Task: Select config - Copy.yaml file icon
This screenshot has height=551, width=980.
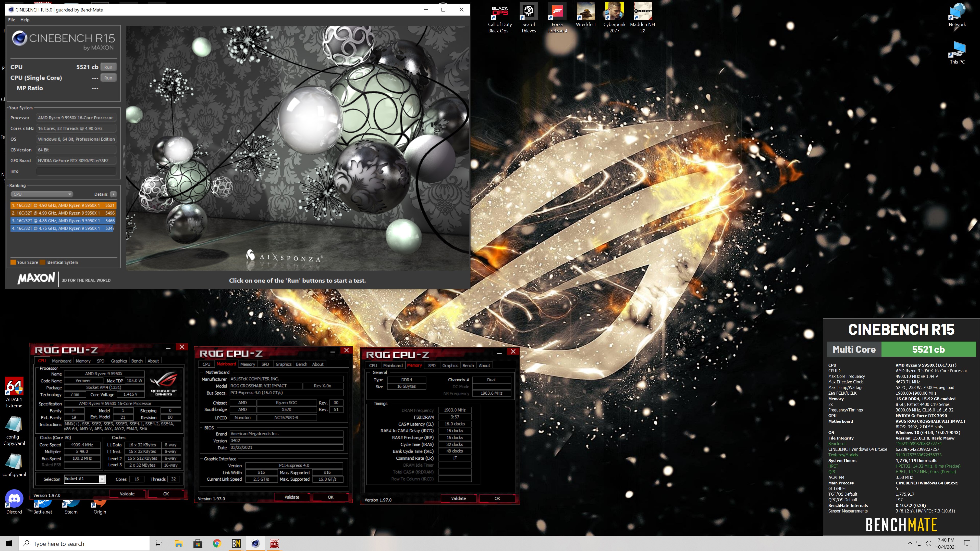Action: pos(14,430)
